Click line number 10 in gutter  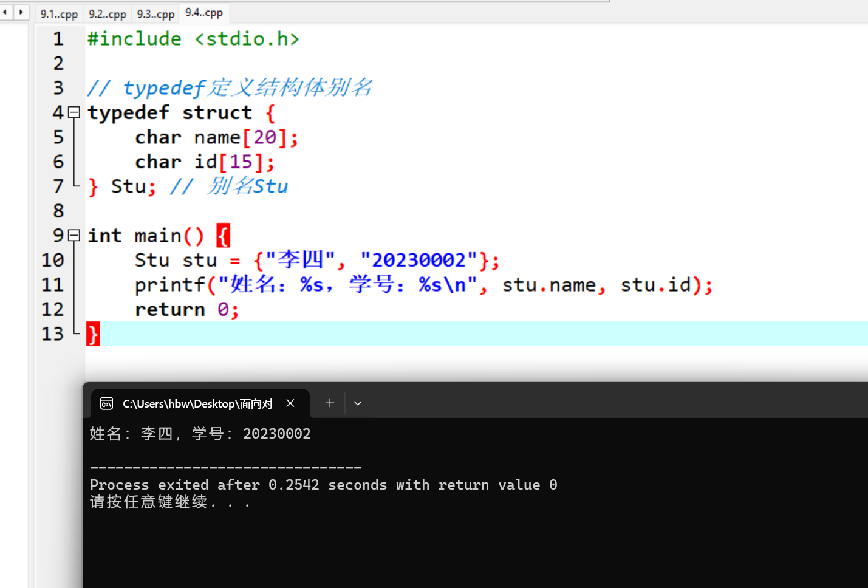[x=53, y=260]
